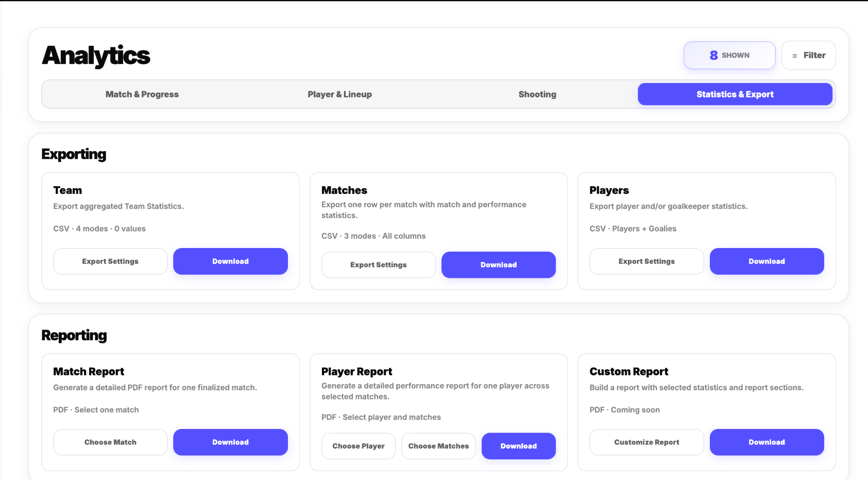This screenshot has height=480, width=868.
Task: Click the Players card title
Action: coord(609,190)
